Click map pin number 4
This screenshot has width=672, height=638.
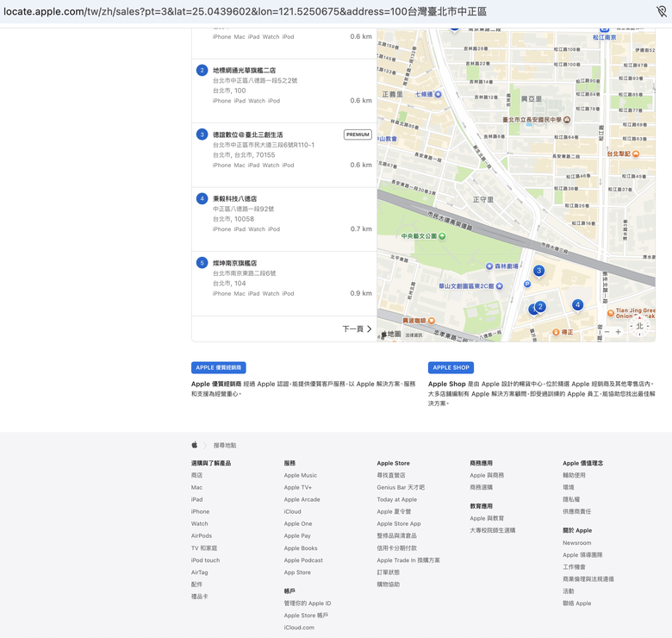coord(577,304)
